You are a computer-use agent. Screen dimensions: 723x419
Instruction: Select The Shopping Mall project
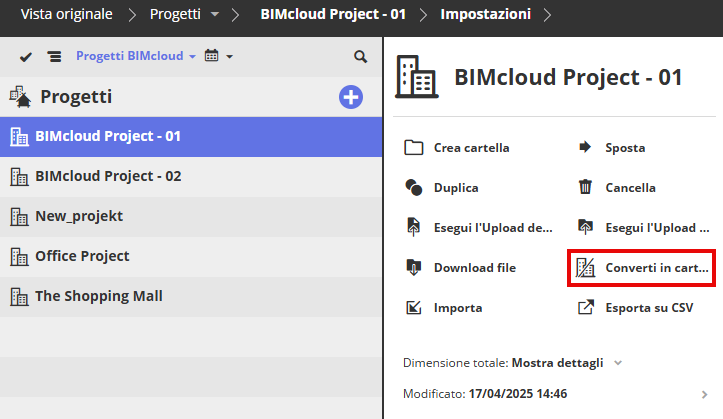pos(98,296)
